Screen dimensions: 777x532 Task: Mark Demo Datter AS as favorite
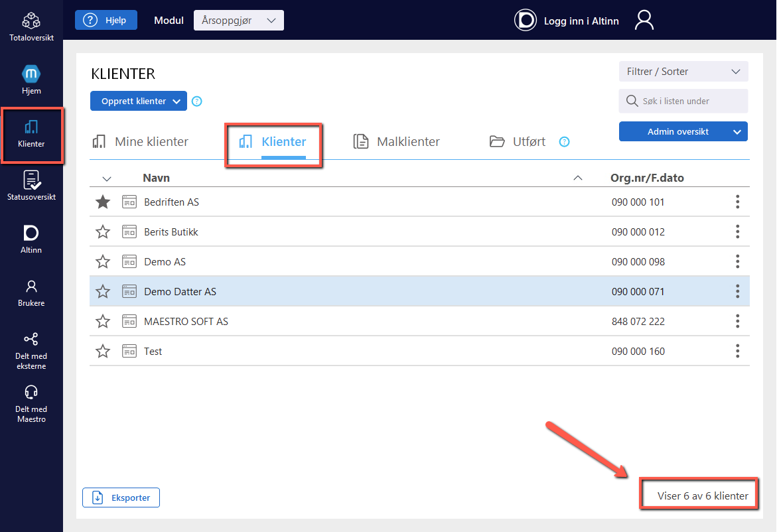click(103, 291)
